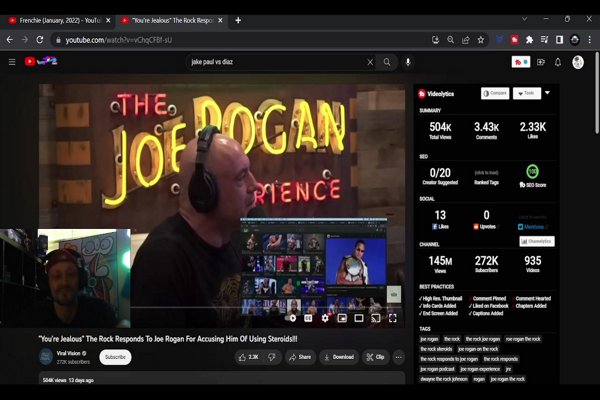Toggle the Chrome side panel

pyautogui.click(x=559, y=40)
